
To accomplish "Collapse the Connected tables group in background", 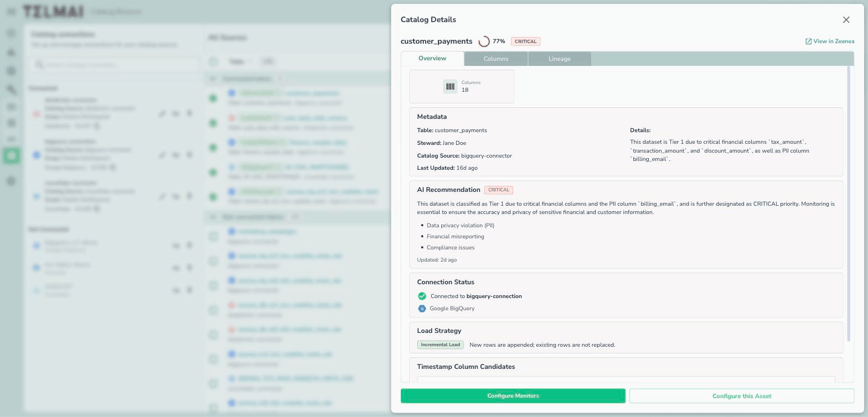I will point(213,79).
